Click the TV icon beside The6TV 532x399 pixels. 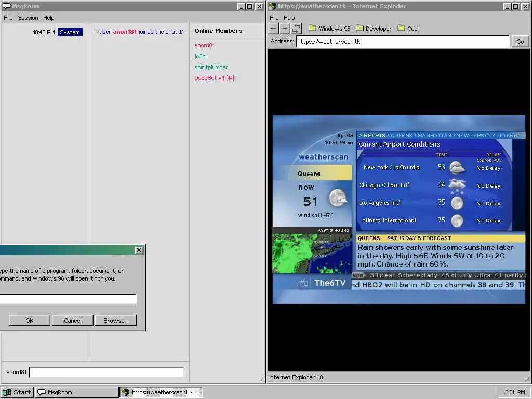pyautogui.click(x=303, y=283)
